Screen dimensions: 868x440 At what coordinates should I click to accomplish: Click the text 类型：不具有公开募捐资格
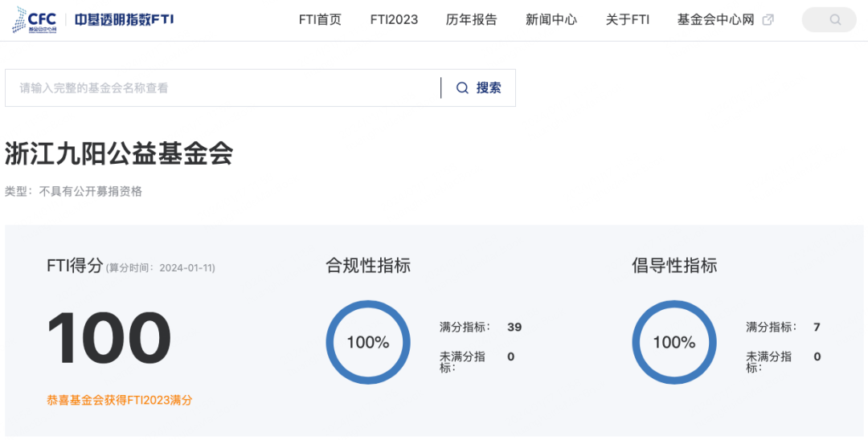coord(74,192)
